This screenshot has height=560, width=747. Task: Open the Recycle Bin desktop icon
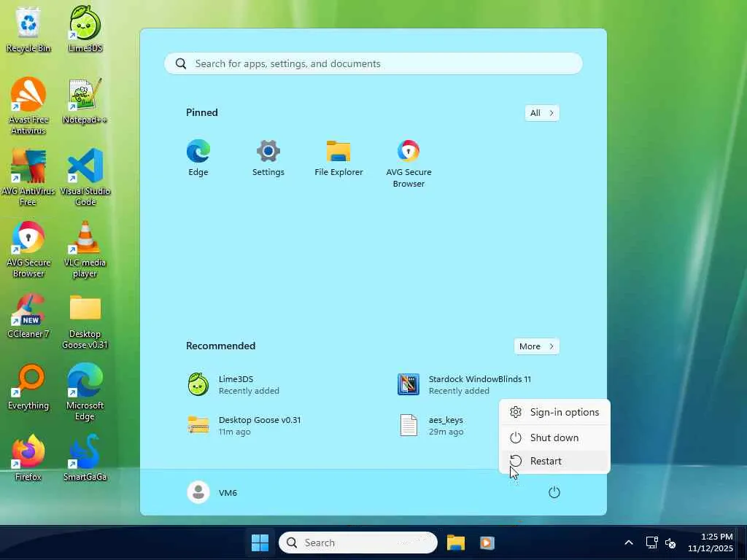(28, 29)
